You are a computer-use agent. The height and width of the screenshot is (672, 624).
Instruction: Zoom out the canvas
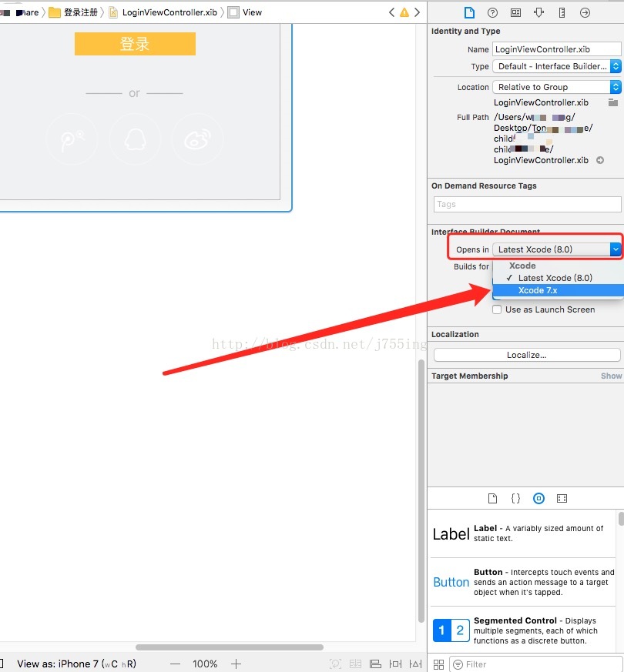[x=175, y=664]
